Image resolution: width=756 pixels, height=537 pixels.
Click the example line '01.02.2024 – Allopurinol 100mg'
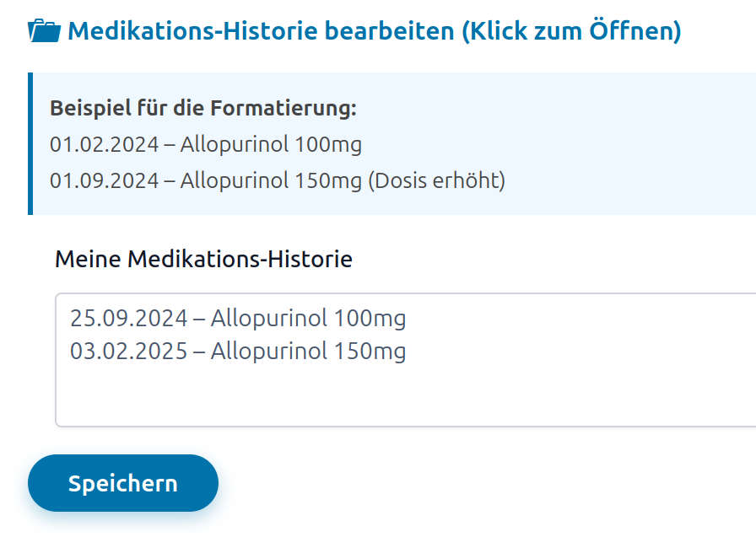tap(206, 145)
